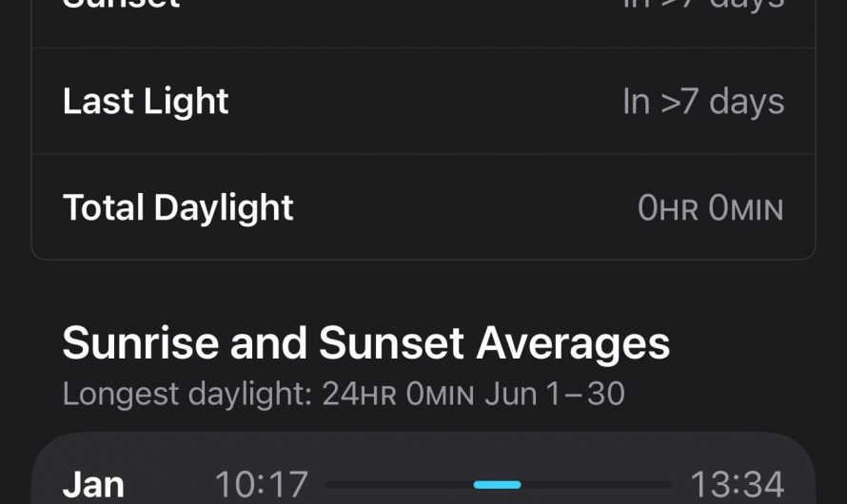The image size is (847, 504).
Task: Tap the In >7 days value beside Last Light
Action: [x=703, y=102]
